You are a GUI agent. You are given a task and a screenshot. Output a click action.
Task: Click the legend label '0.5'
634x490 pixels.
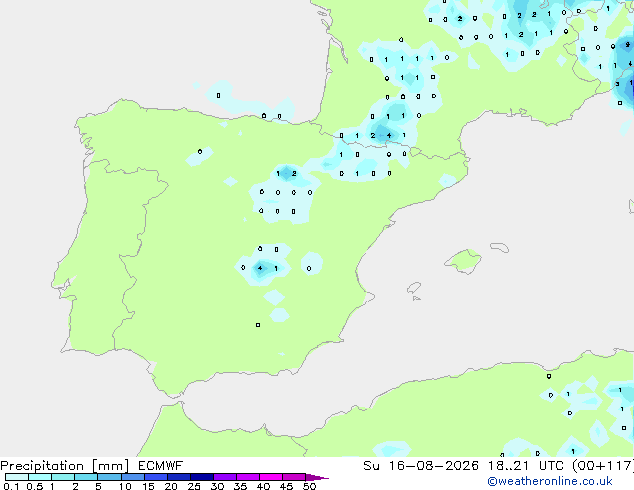click(x=34, y=486)
